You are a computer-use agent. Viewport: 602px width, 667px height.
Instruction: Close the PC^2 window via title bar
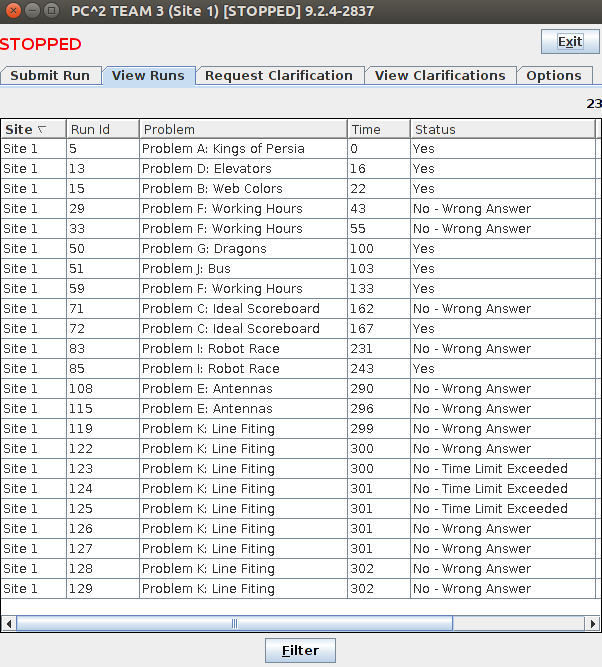(x=13, y=11)
